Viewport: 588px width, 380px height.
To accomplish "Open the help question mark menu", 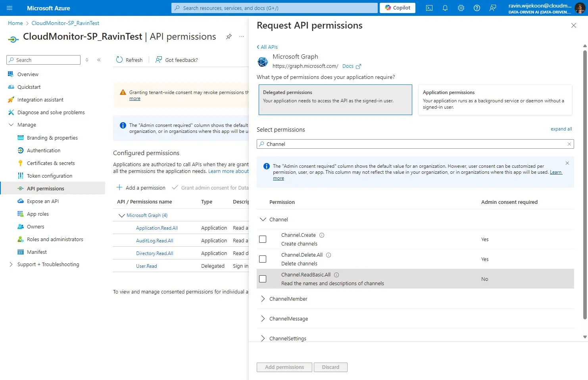I will [x=477, y=8].
